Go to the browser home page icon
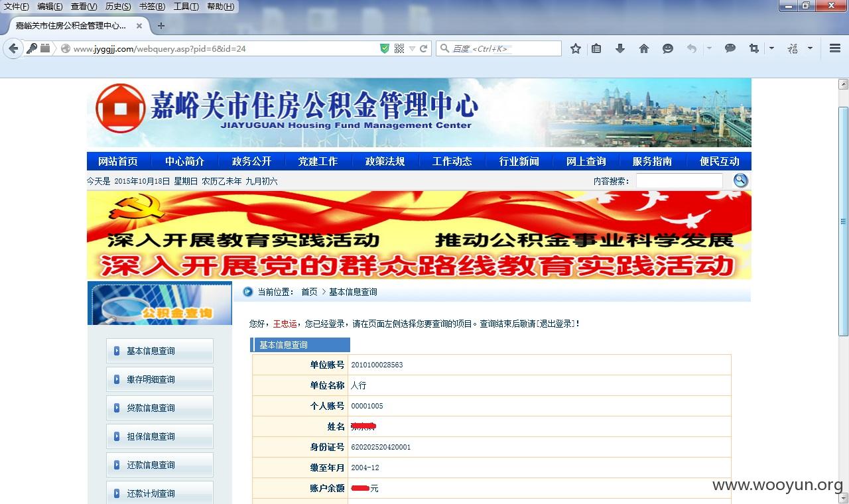This screenshot has height=504, width=849. (644, 48)
